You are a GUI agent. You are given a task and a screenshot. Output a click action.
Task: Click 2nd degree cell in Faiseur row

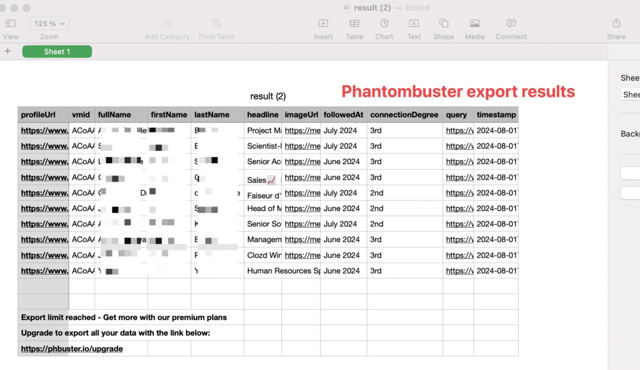pos(404,193)
